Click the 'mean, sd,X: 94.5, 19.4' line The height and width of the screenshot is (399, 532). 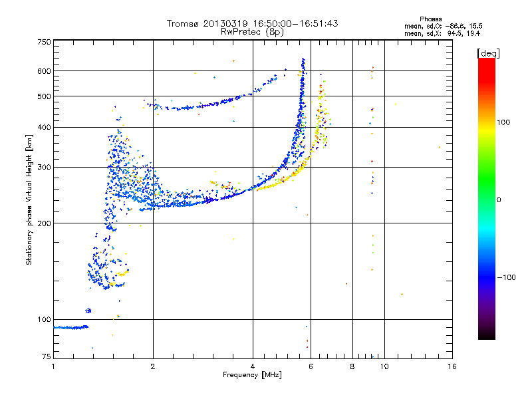(x=442, y=33)
